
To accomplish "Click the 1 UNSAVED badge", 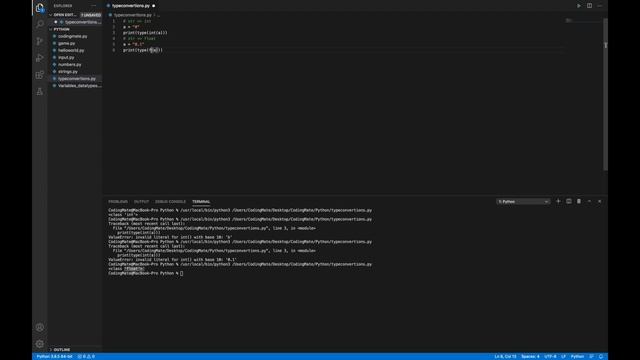I will (91, 15).
